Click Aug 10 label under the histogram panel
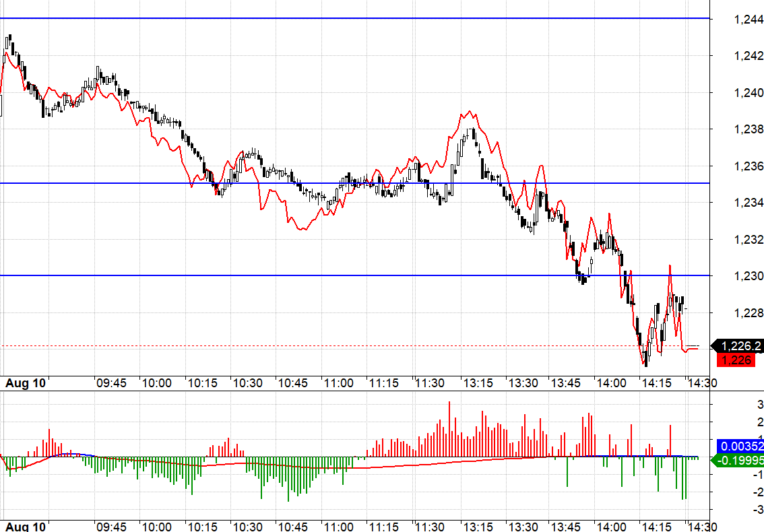 pyautogui.click(x=26, y=526)
